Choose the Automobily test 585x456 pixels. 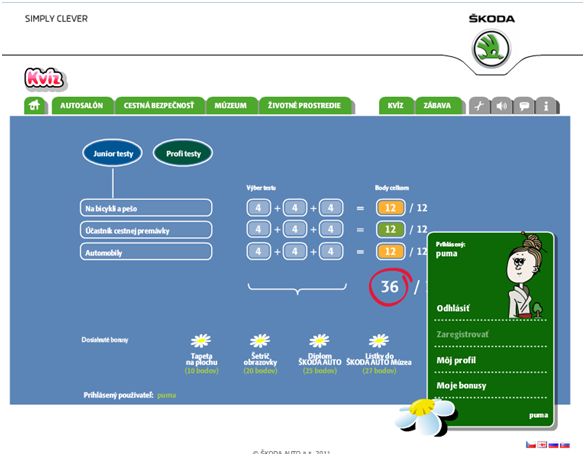click(x=146, y=252)
